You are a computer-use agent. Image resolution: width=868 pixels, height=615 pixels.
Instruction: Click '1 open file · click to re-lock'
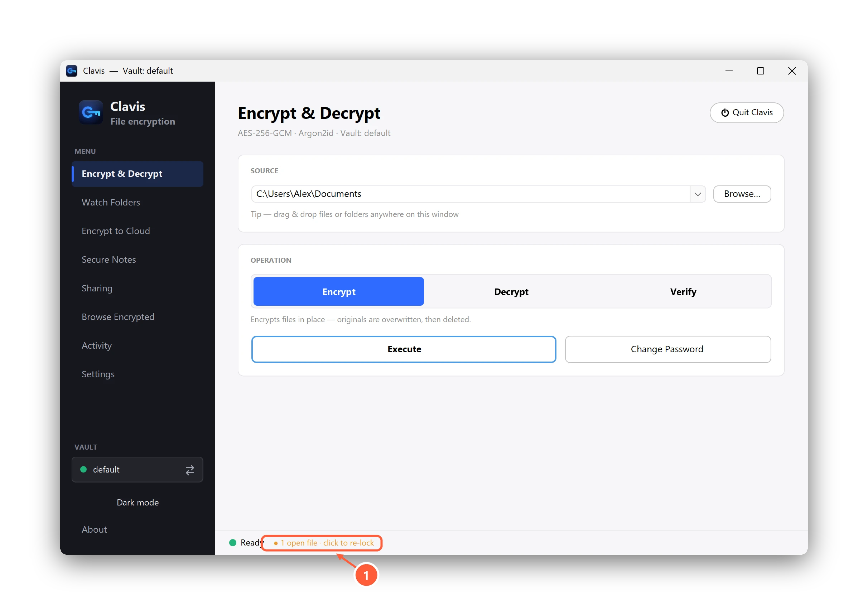(x=323, y=543)
